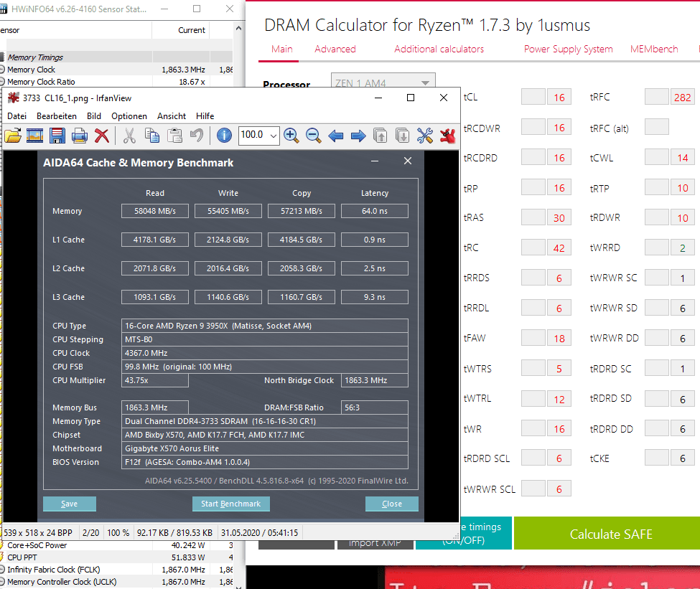This screenshot has height=589, width=700.
Task: Click the red X Delete file icon
Action: coord(102,135)
